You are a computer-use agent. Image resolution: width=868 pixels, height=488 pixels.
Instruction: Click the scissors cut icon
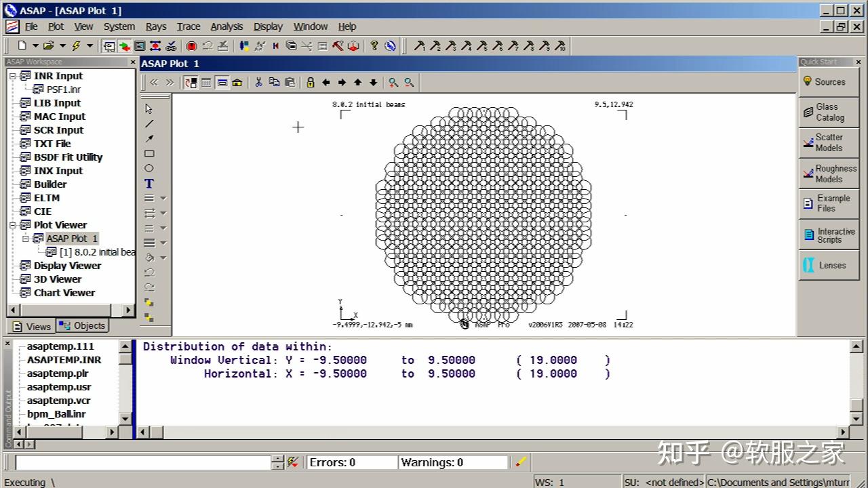pyautogui.click(x=258, y=83)
